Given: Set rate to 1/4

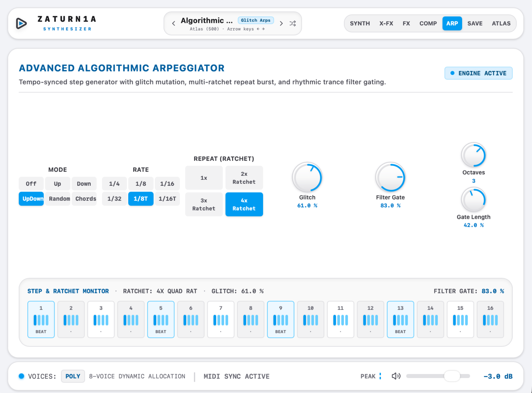Looking at the screenshot, I should [114, 184].
